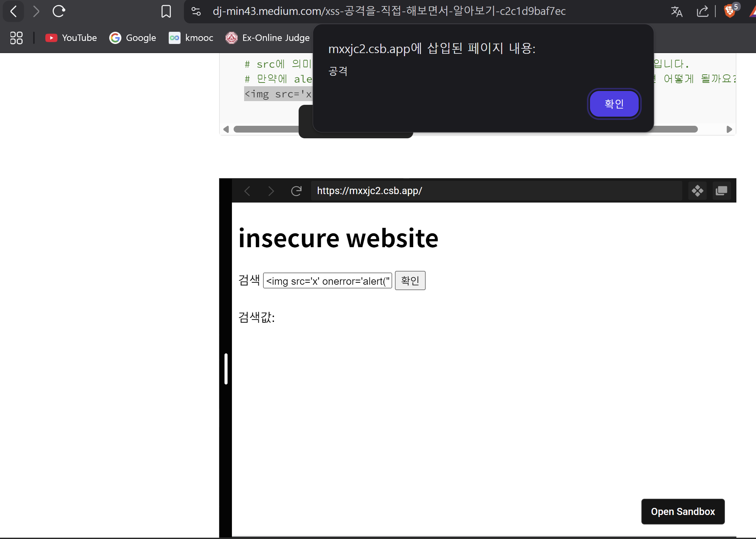Viewport: 756px width, 539px height.
Task: Open site settings icon in address bar
Action: tap(196, 11)
